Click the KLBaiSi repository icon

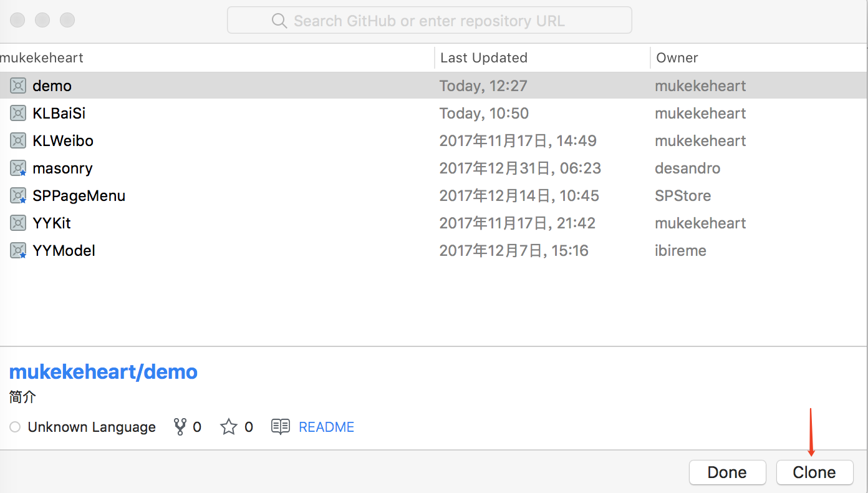[18, 113]
